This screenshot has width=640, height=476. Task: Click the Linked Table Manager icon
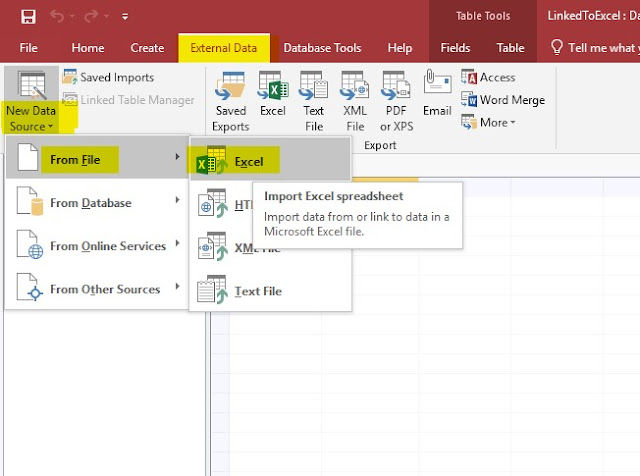click(70, 99)
